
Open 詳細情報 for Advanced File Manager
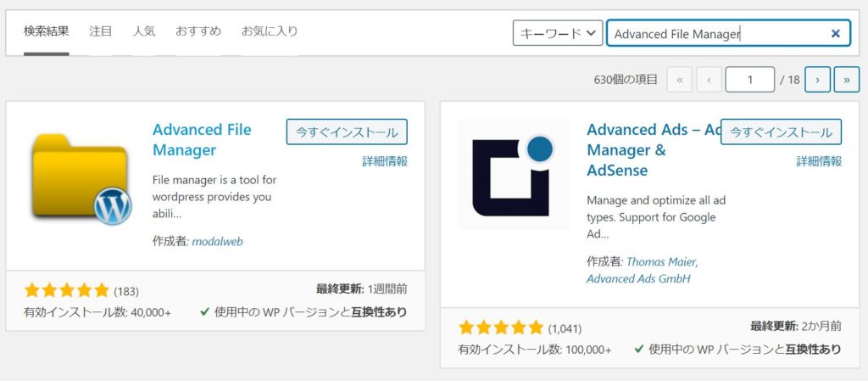tap(385, 162)
